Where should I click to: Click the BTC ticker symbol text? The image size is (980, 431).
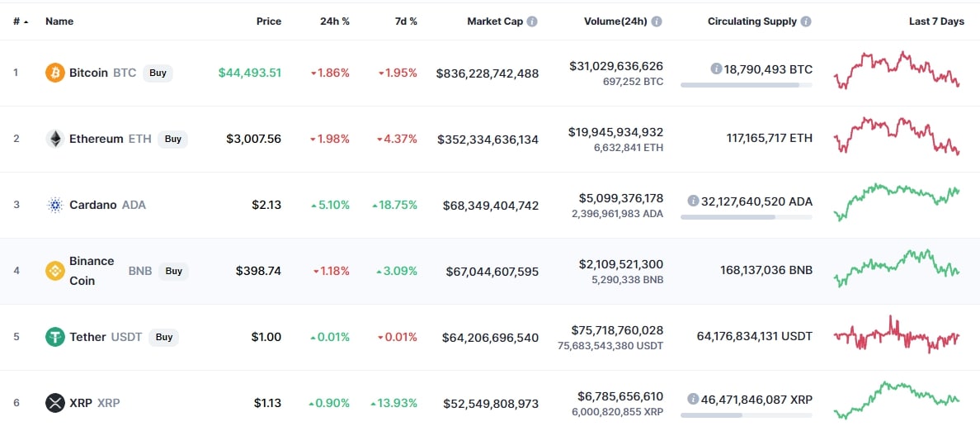[x=125, y=73]
